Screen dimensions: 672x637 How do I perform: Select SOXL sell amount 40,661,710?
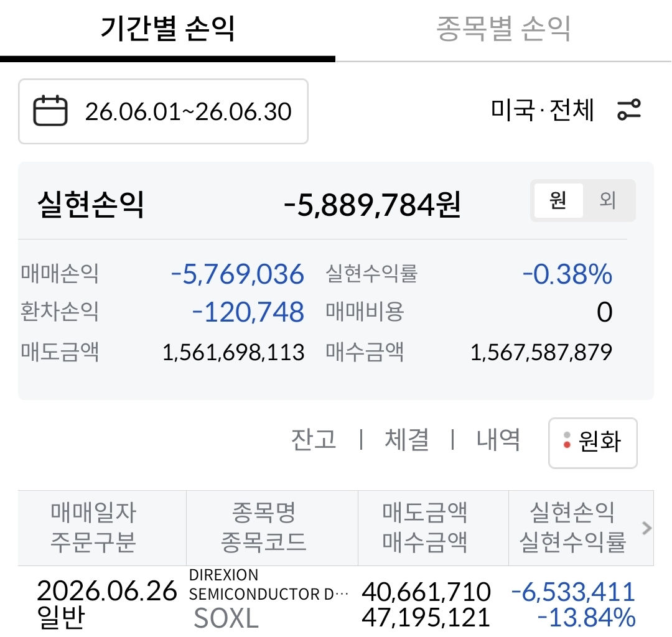426,592
